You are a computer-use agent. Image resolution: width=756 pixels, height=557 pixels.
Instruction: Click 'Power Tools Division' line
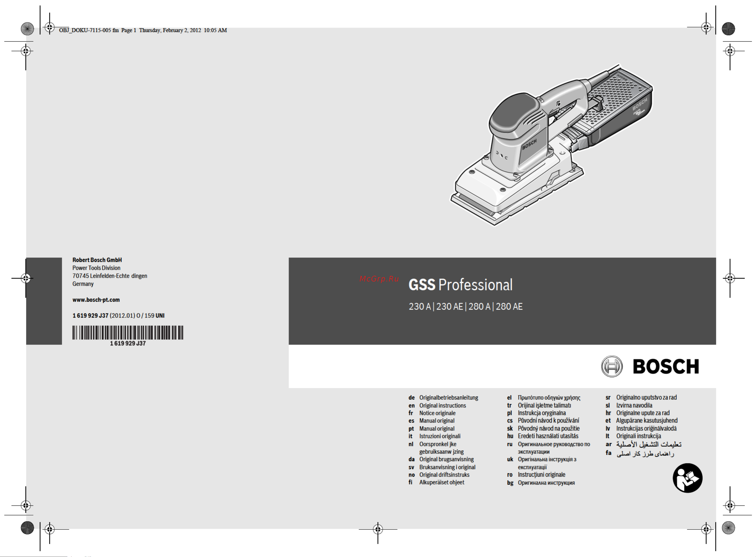96,268
